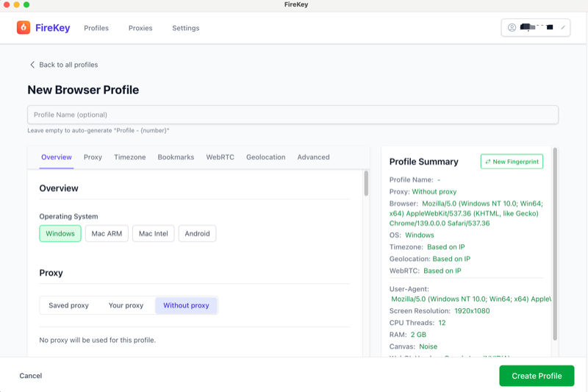588x392 pixels.
Task: Switch proxy mode to Saved proxy
Action: 68,305
